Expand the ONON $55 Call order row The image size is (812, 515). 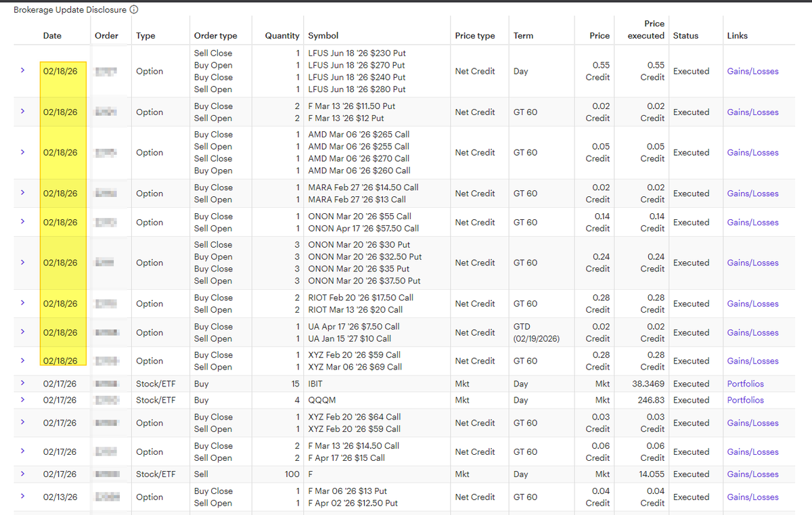pos(22,222)
